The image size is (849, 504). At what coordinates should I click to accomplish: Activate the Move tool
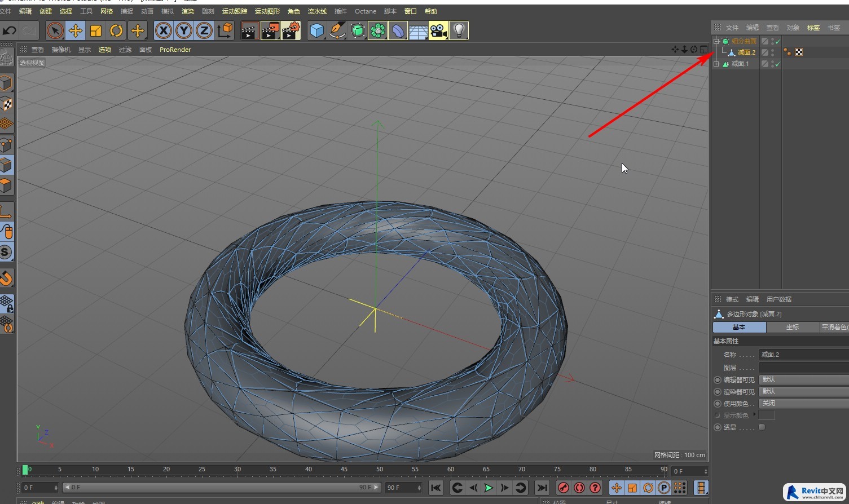point(75,30)
